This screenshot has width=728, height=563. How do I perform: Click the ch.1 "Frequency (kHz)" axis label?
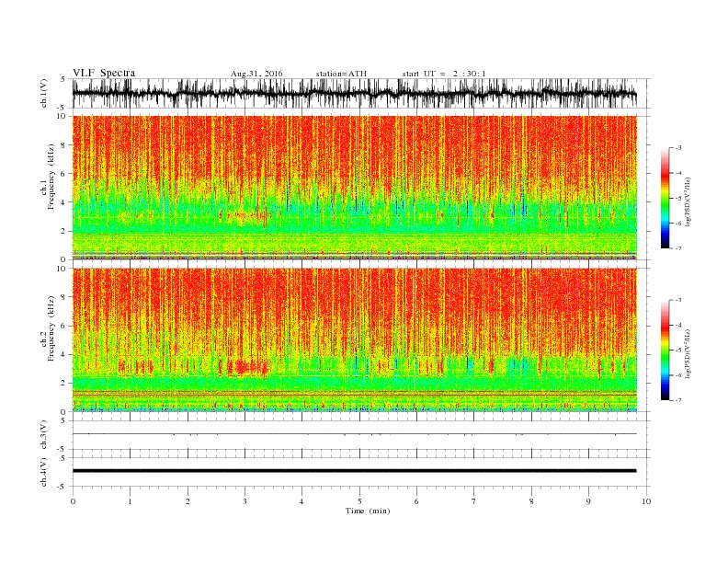[x=51, y=177]
